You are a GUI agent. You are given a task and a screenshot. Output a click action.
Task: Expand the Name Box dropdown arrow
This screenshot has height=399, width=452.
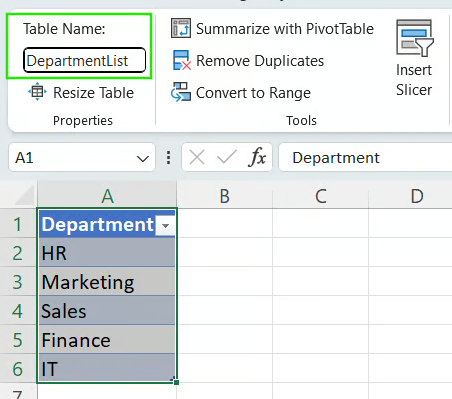click(x=143, y=159)
